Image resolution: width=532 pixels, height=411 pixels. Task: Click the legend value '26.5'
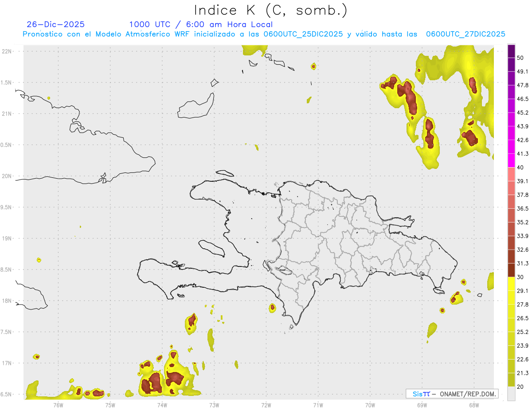[523, 318]
